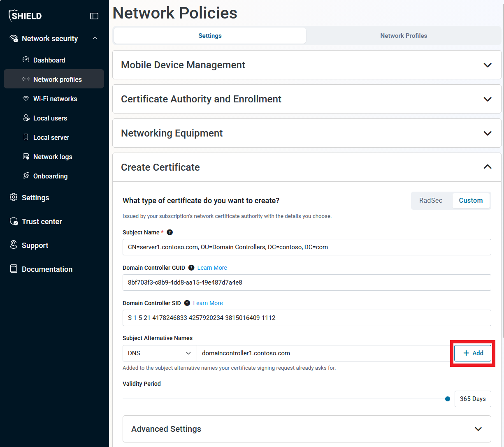This screenshot has width=504, height=447.
Task: Open Local server in the sidebar
Action: click(x=54, y=137)
